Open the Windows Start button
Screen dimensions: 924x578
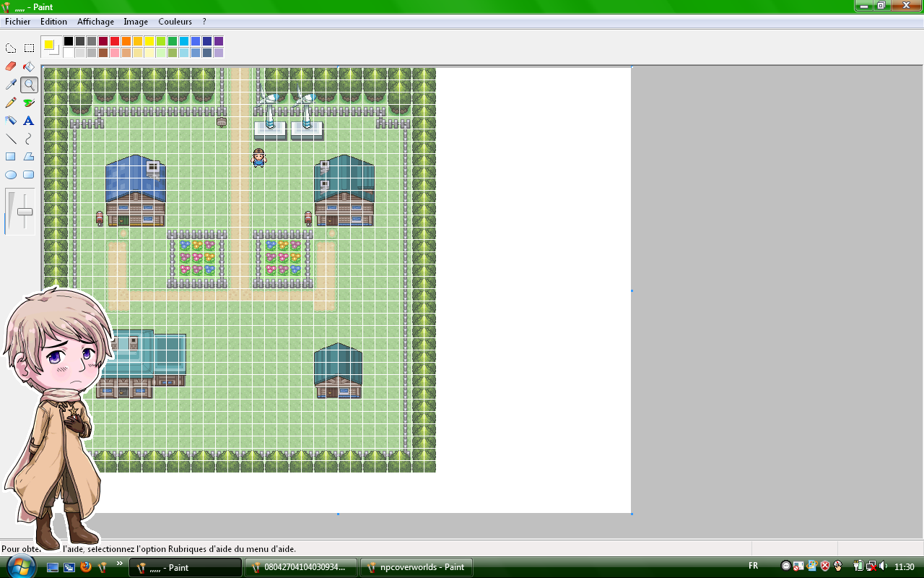point(20,567)
